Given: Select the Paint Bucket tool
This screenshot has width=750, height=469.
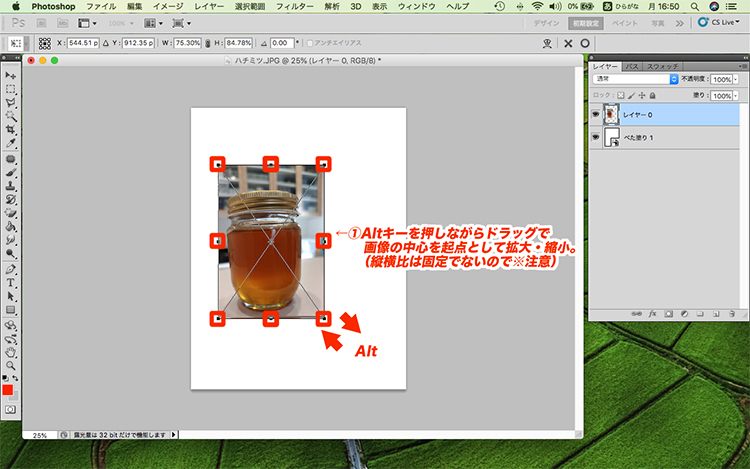Looking at the screenshot, I should point(11,226).
